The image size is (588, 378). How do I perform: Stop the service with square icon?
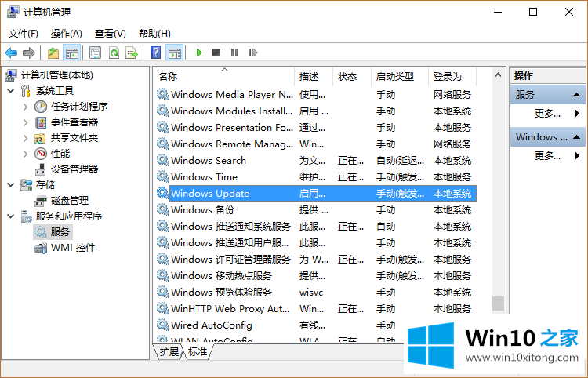click(216, 53)
